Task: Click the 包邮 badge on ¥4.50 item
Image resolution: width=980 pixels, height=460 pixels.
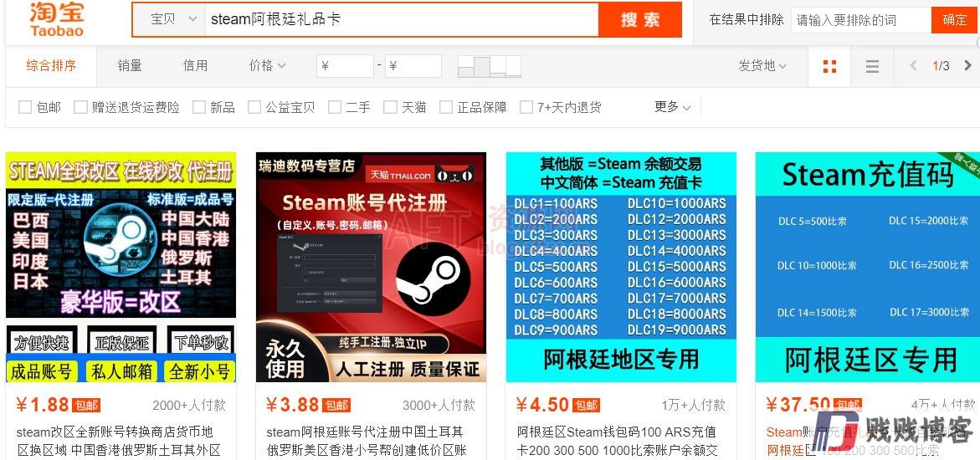Action: 586,406
